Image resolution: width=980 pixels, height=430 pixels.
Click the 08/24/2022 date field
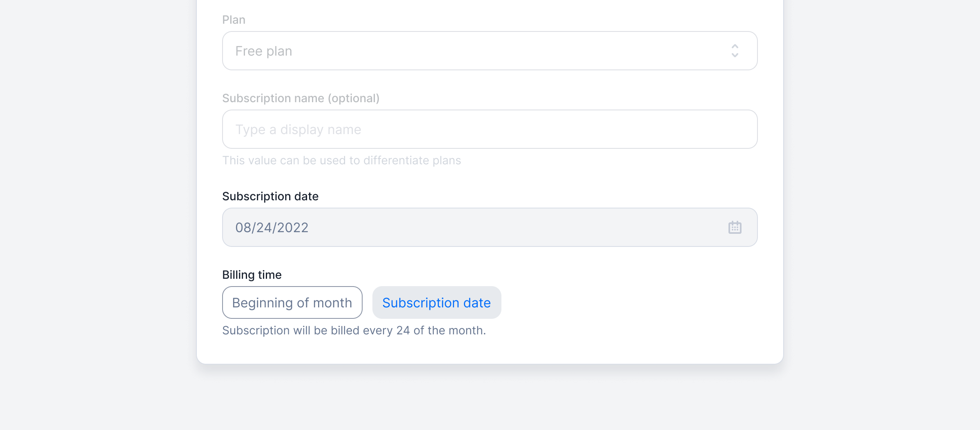[490, 227]
